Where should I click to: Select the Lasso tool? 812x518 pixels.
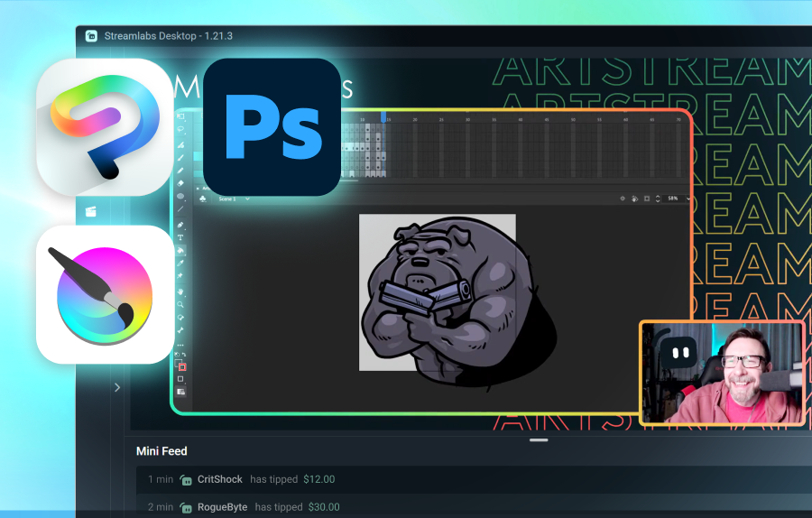pyautogui.click(x=180, y=129)
